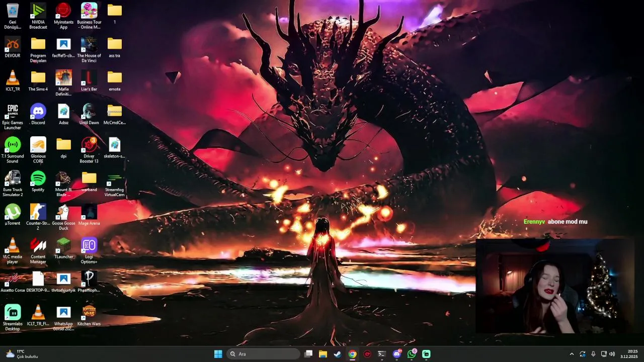Open File Explorer from taskbar
Viewport: 644px width, 362px height.
323,354
